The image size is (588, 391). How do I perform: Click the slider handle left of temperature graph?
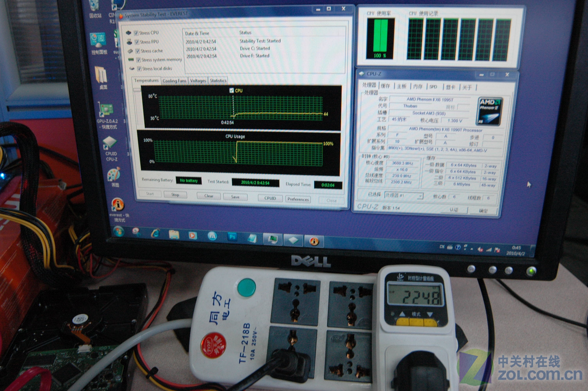pos(137,90)
